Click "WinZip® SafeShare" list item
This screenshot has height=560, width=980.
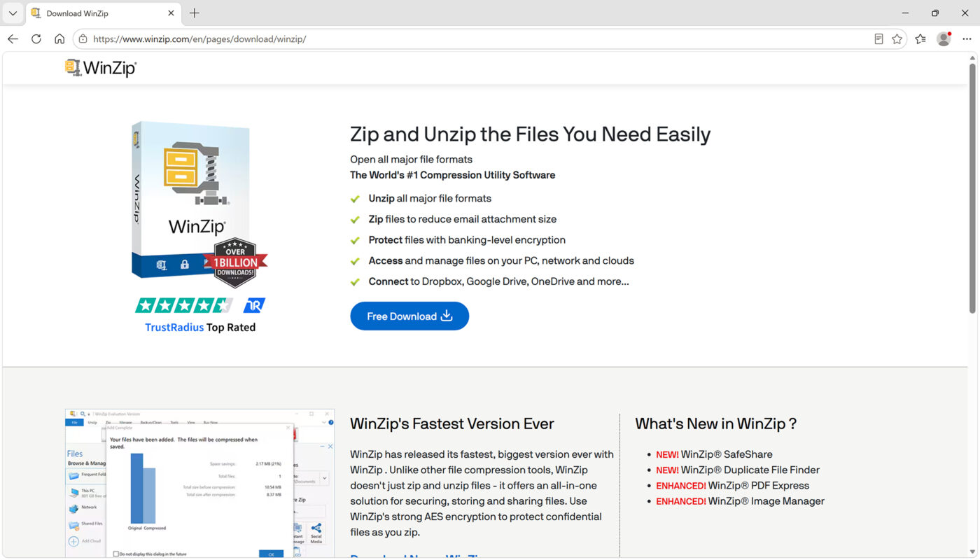(x=714, y=454)
